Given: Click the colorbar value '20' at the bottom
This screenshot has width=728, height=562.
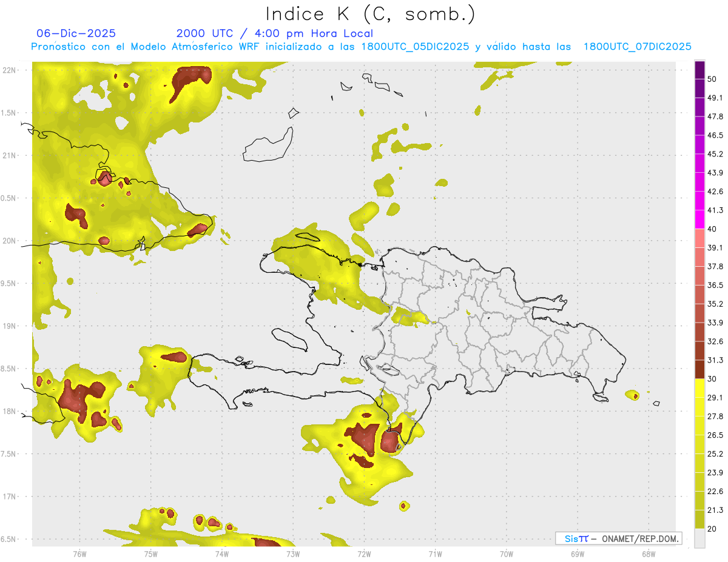Looking at the screenshot, I should tap(713, 529).
